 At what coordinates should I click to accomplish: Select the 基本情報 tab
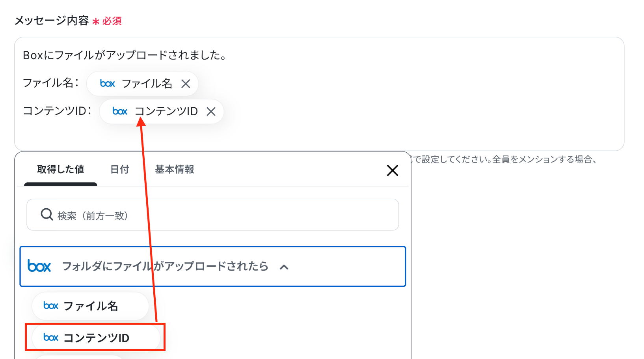175,170
